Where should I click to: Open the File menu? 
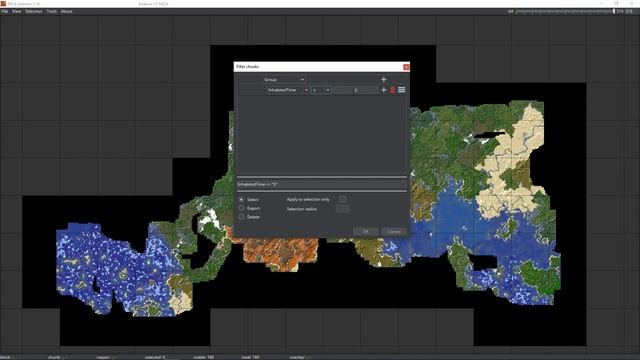click(x=5, y=11)
